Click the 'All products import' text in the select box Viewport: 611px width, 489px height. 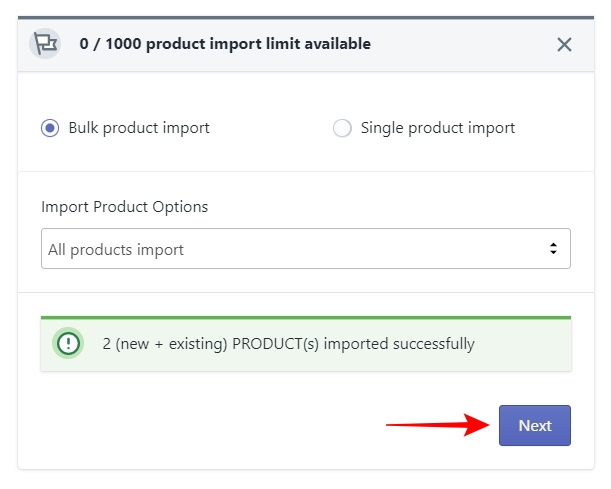pyautogui.click(x=116, y=249)
